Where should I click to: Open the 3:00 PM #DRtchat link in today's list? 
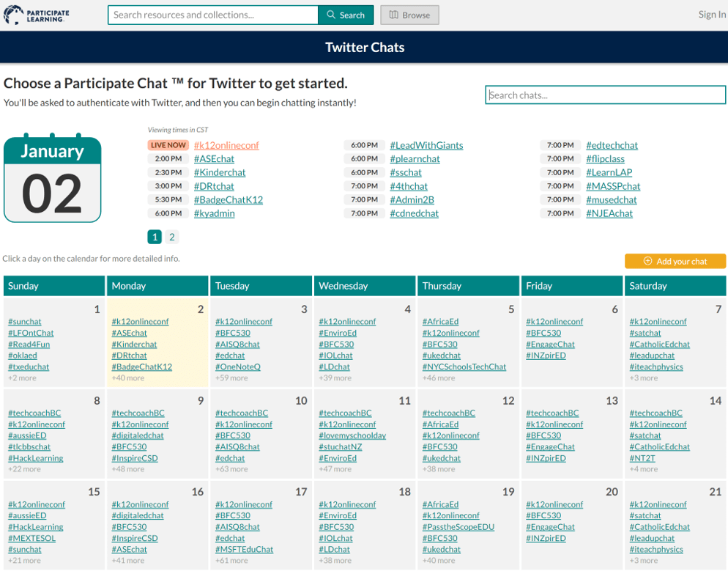pyautogui.click(x=214, y=186)
